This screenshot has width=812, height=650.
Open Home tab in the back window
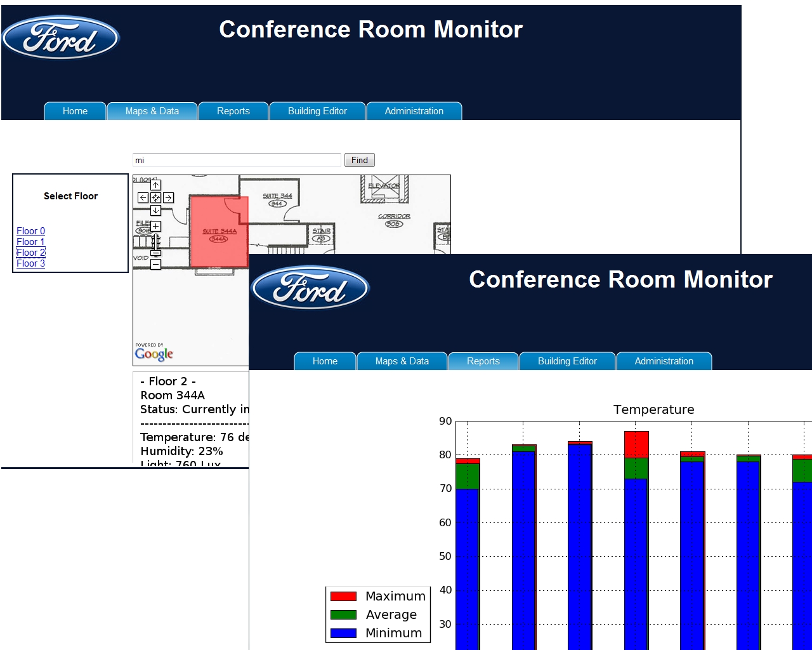[75, 111]
